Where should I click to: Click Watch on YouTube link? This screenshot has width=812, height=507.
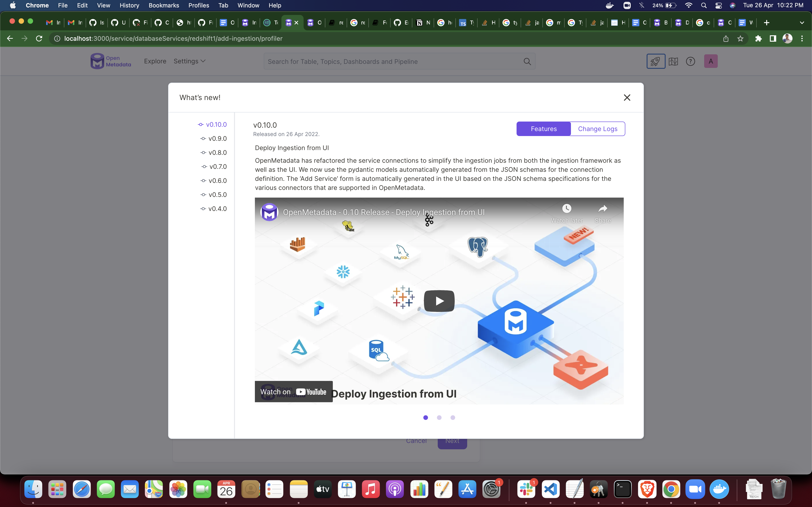pyautogui.click(x=293, y=392)
